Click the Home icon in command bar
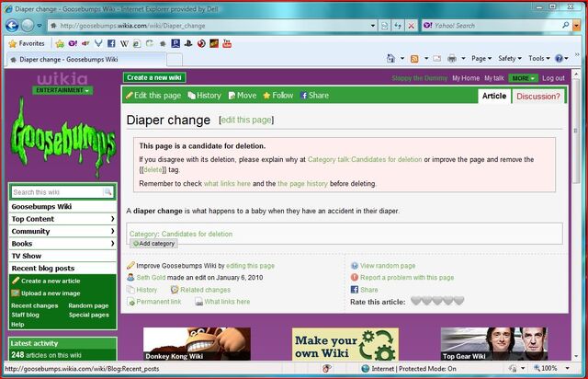Image resolution: width=588 pixels, height=379 pixels. click(x=390, y=58)
